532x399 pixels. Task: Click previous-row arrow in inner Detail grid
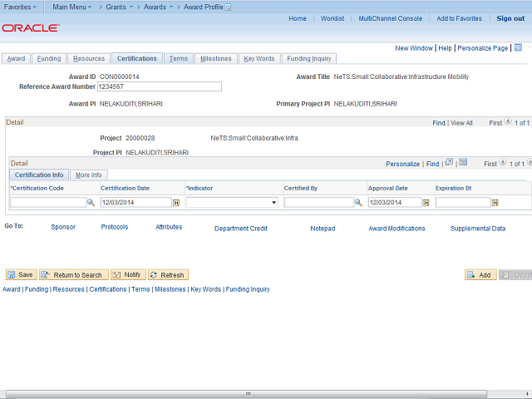click(x=503, y=162)
